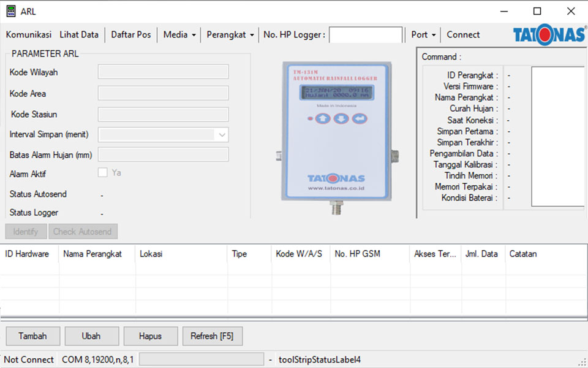
Task: Focus the No. HP Logger input field
Action: pos(366,35)
